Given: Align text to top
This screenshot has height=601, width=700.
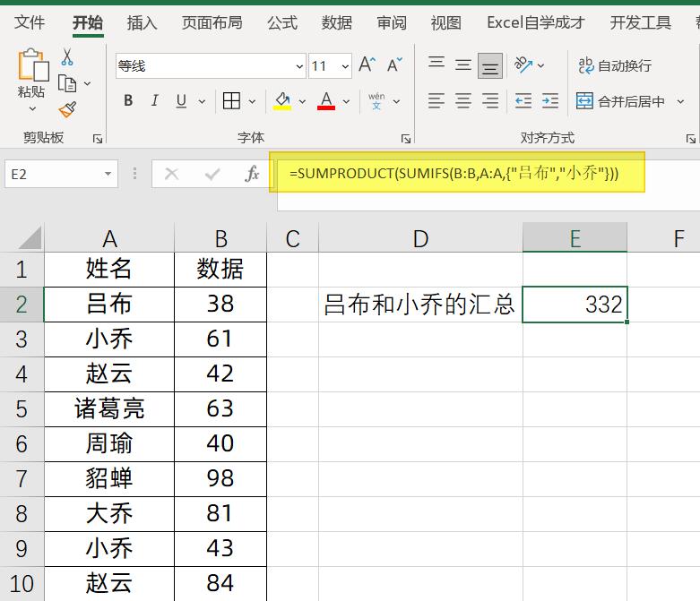Looking at the screenshot, I should coord(436,63).
